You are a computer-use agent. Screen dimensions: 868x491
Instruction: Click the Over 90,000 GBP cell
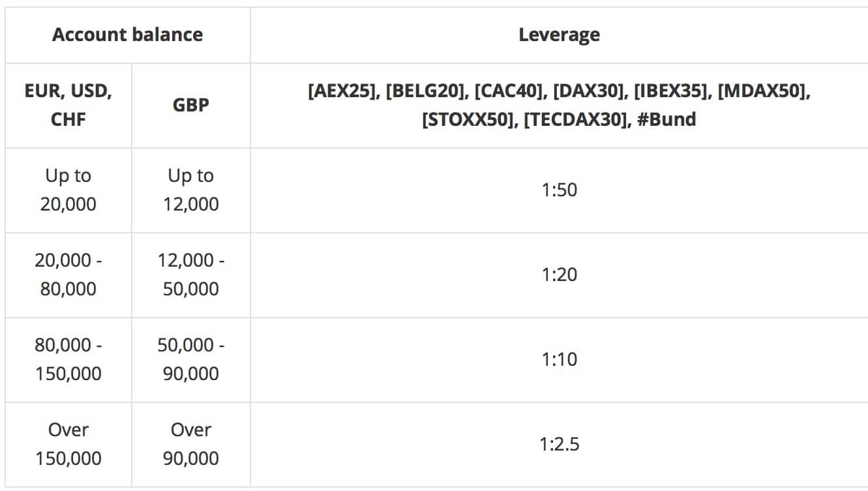pyautogui.click(x=190, y=444)
